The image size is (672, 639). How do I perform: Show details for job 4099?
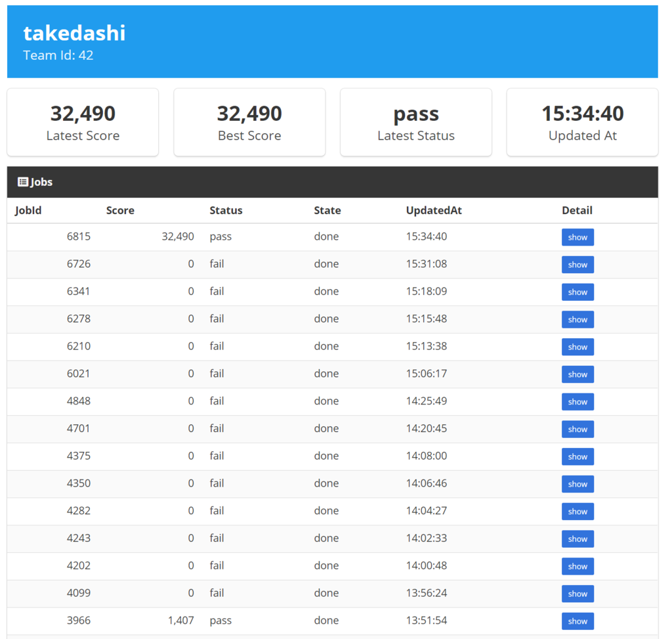tap(577, 594)
